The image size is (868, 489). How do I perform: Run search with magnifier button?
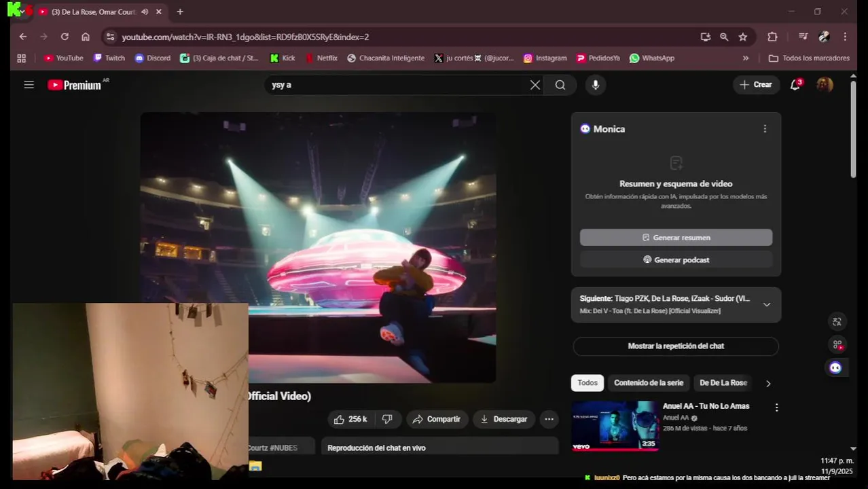(x=560, y=85)
